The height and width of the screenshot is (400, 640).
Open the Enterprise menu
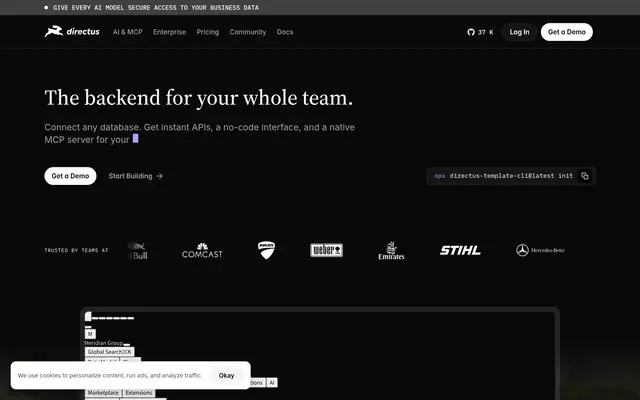[x=169, y=32]
